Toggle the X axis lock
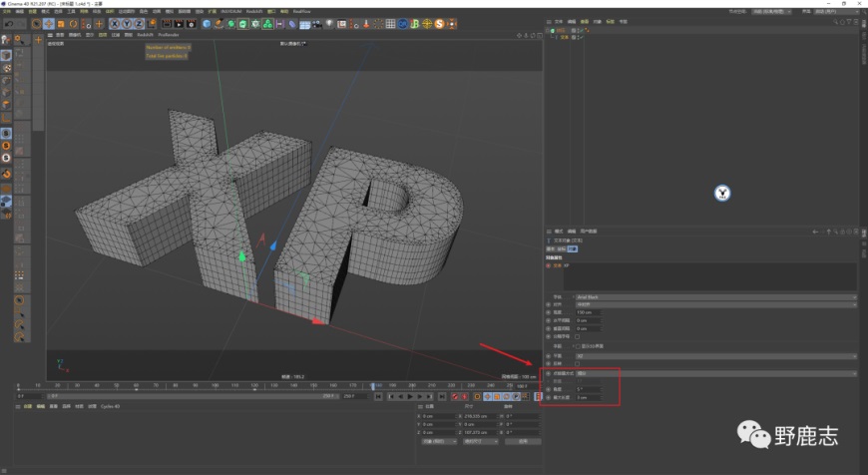868x475 pixels. (x=114, y=24)
